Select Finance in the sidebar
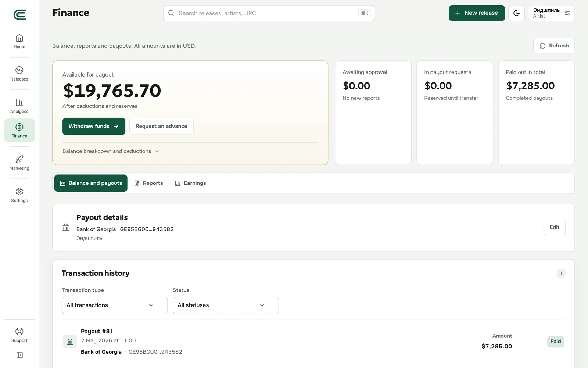 click(x=19, y=130)
